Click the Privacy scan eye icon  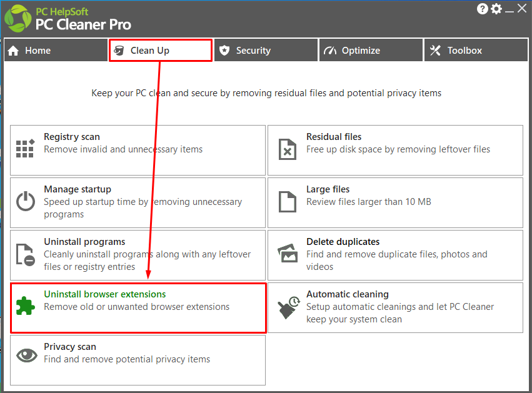click(27, 356)
